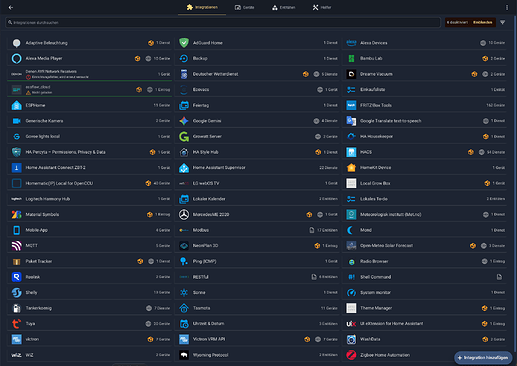517x366 pixels.
Task: Open the filter menu icon
Action: pos(503,22)
